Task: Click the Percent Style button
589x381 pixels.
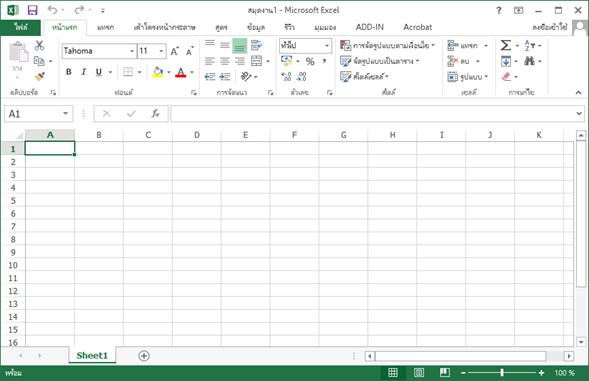Action: tap(310, 61)
